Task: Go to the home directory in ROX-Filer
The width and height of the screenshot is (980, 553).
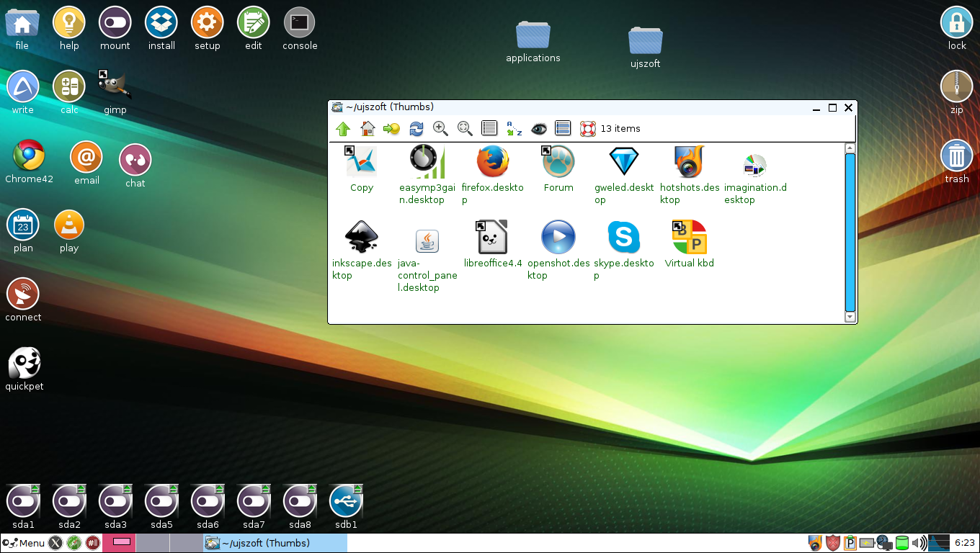Action: tap(367, 129)
